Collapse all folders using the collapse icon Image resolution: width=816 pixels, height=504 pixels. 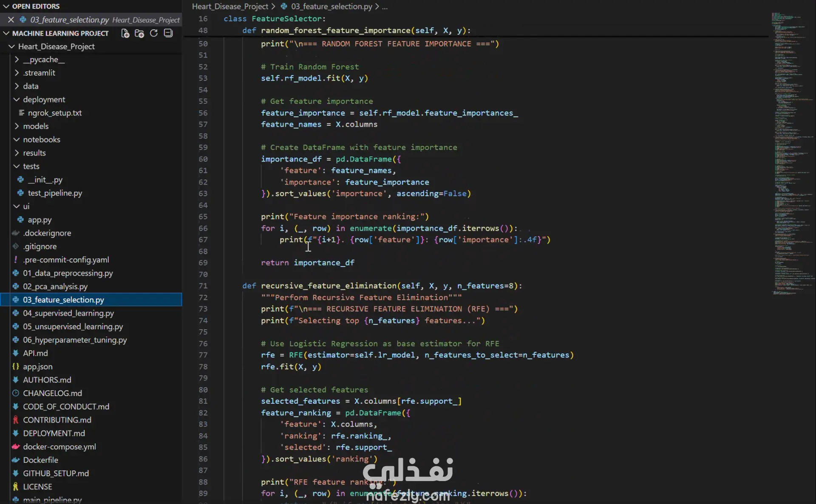pos(168,33)
